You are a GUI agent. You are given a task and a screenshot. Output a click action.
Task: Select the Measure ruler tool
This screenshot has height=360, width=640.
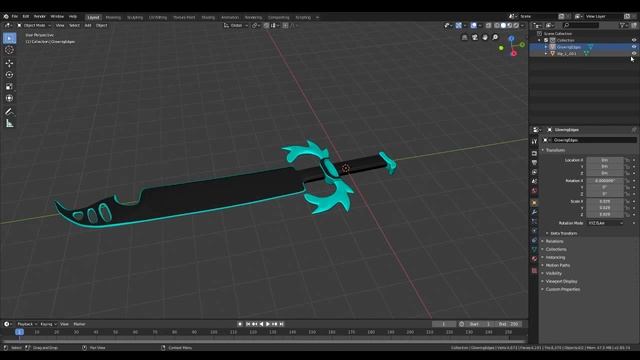pos(9,123)
